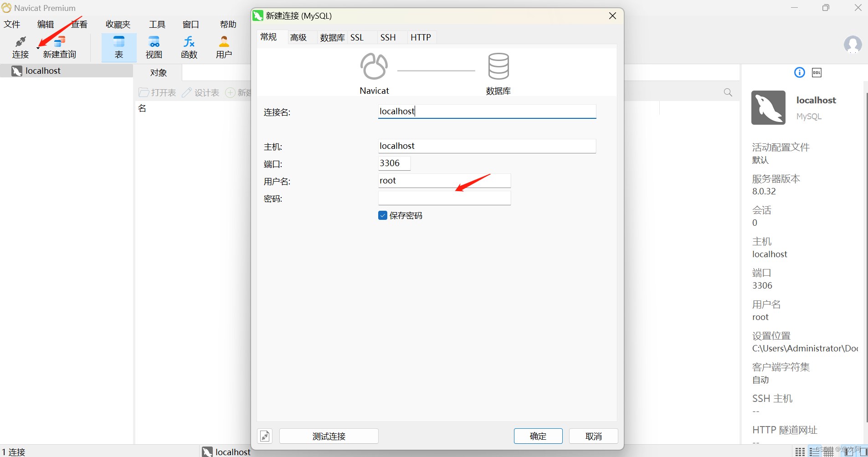Screen dimensions: 868x457
Task: Click the search magnifier icon
Action: click(728, 92)
